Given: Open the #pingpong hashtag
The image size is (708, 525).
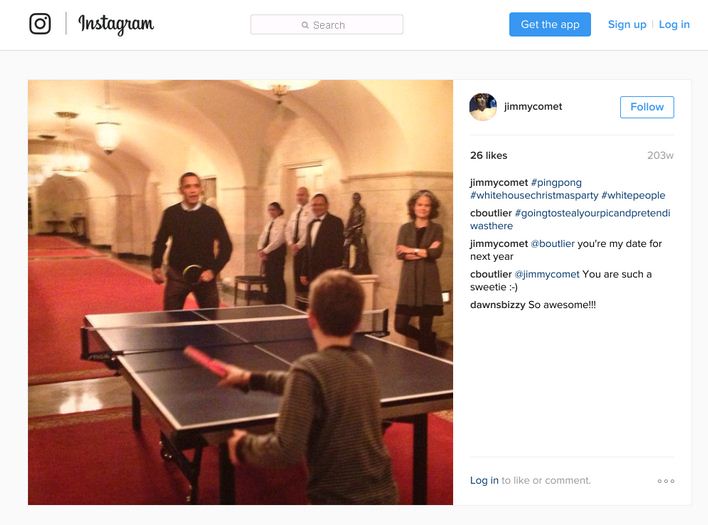Looking at the screenshot, I should (556, 182).
